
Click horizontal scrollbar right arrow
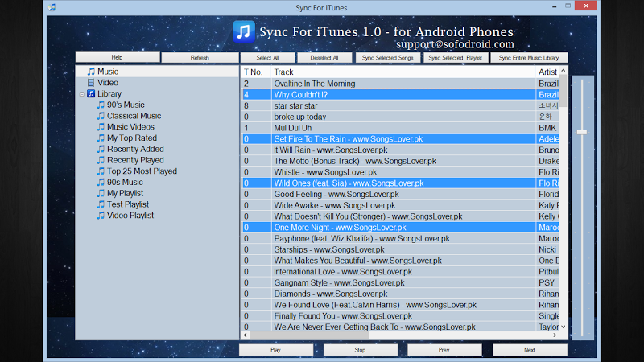(555, 335)
